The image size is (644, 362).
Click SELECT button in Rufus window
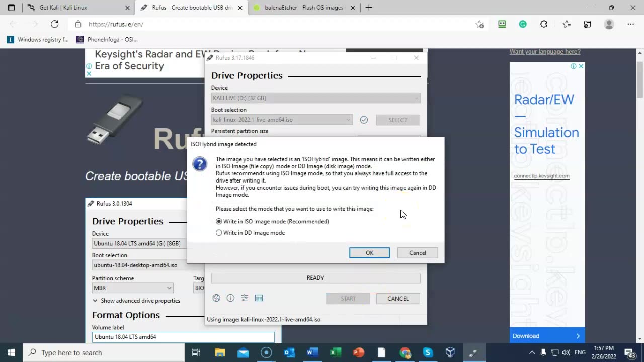(x=398, y=120)
